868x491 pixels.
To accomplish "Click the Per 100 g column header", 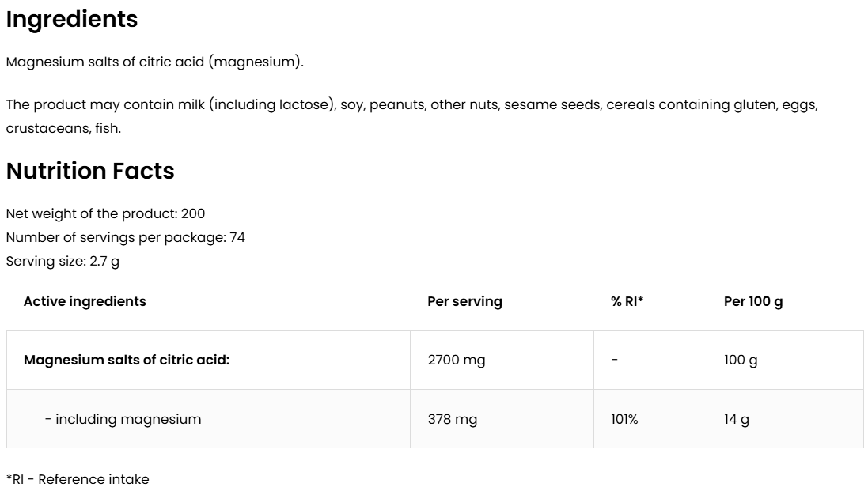I will point(753,301).
